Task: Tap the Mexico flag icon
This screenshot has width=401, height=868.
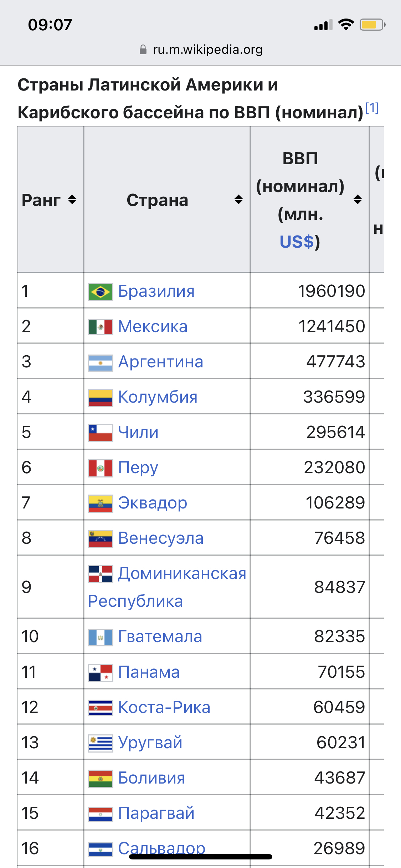Action: pyautogui.click(x=101, y=327)
